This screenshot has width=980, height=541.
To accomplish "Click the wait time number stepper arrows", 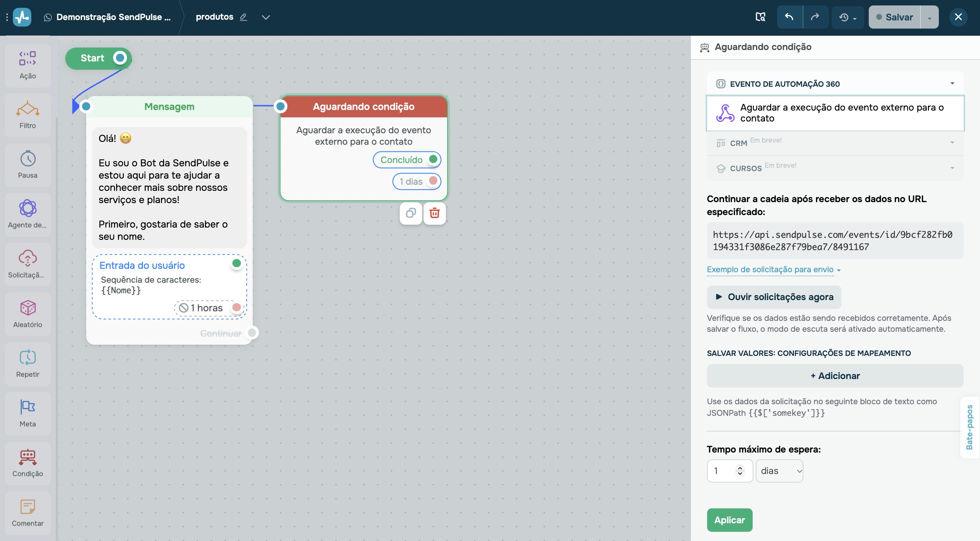I will [x=740, y=471].
